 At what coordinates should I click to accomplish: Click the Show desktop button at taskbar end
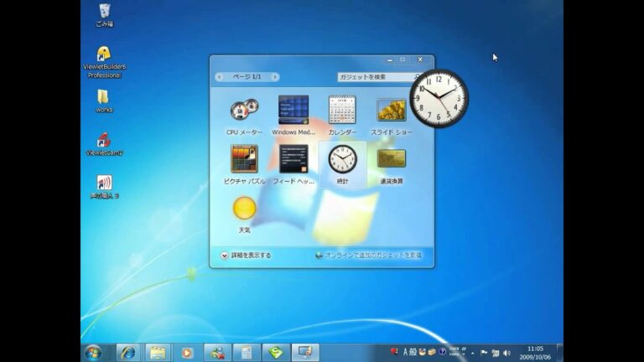pos(560,353)
